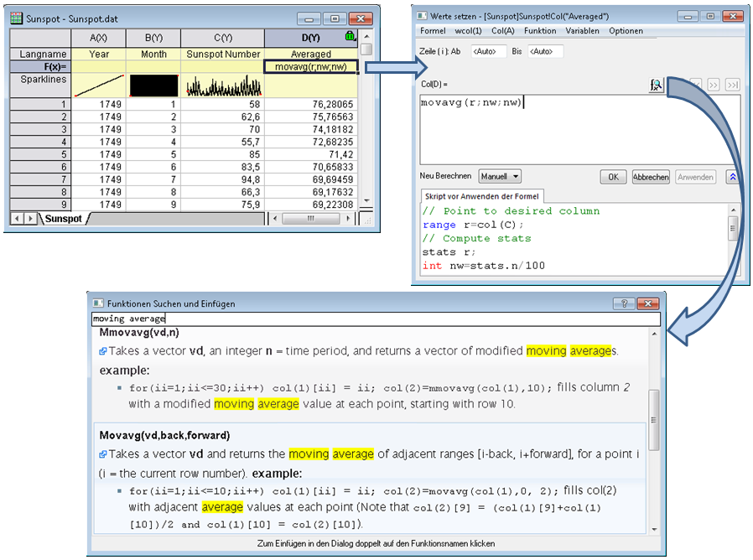This screenshot has height=560, width=753.
Task: Select column B(Y) header
Action: point(153,38)
